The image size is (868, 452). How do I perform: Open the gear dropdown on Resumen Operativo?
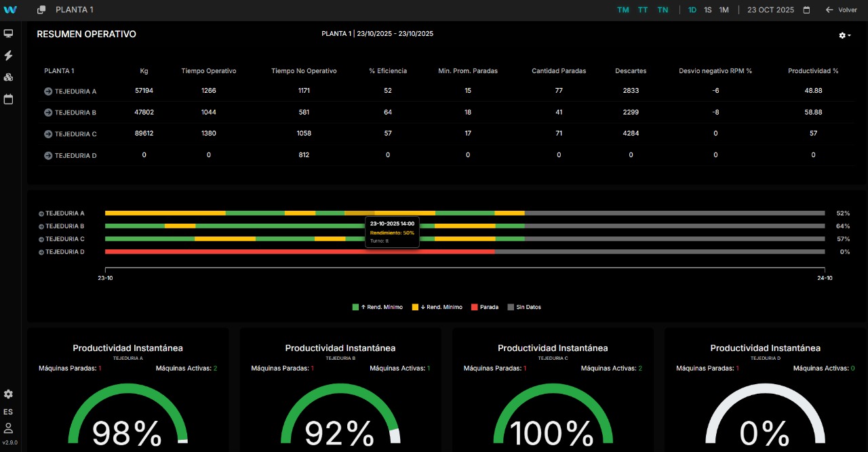point(842,35)
